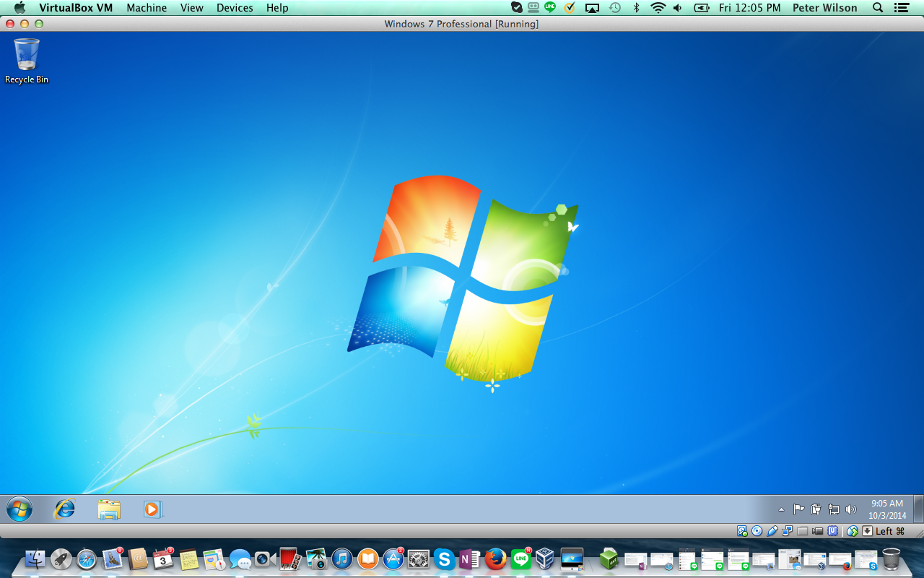Open the Machine menu

[x=147, y=8]
